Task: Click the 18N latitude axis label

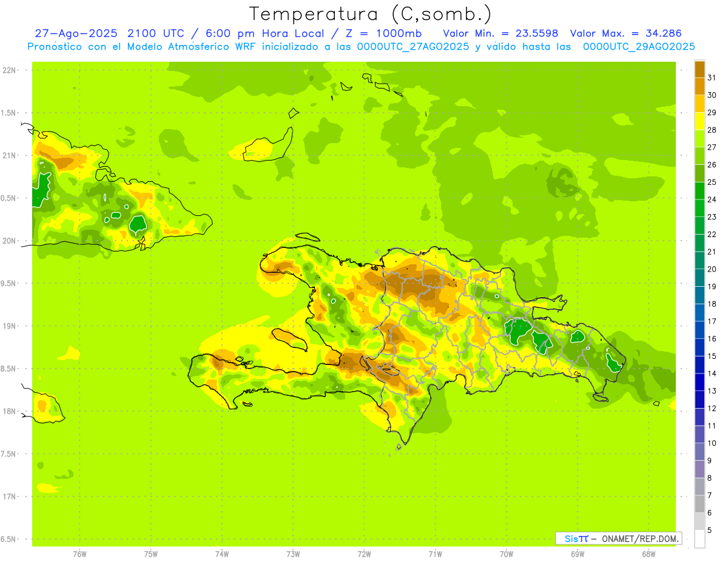Action: click(x=9, y=411)
